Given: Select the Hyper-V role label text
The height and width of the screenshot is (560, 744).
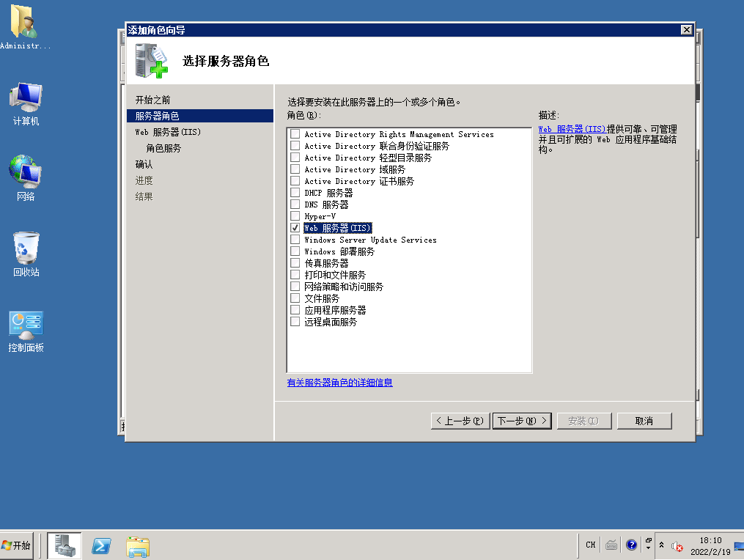Looking at the screenshot, I should [x=320, y=216].
